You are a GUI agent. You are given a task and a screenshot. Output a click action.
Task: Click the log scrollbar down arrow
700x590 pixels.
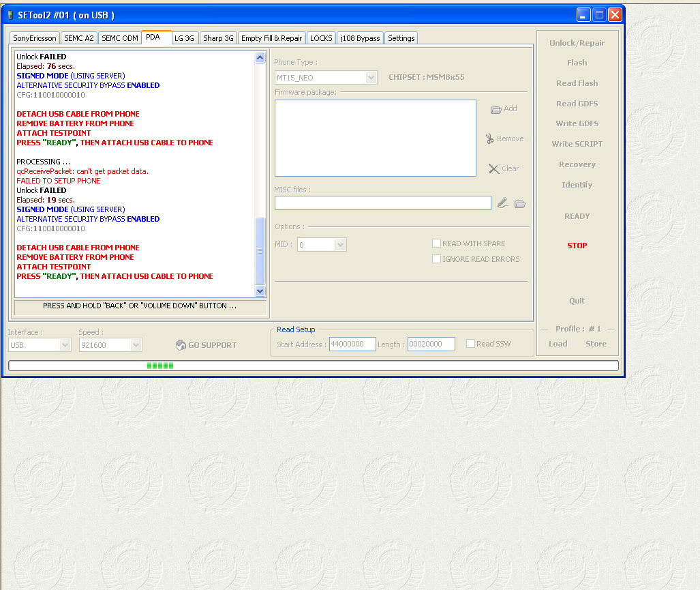(260, 291)
